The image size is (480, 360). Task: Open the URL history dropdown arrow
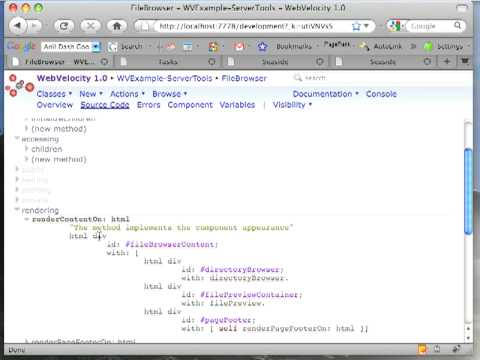point(366,26)
